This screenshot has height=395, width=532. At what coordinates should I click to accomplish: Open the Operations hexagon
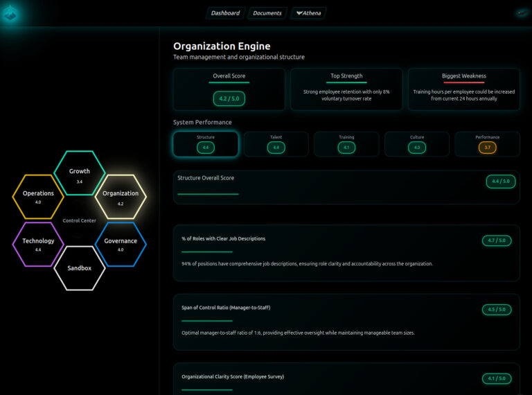[x=38, y=197]
